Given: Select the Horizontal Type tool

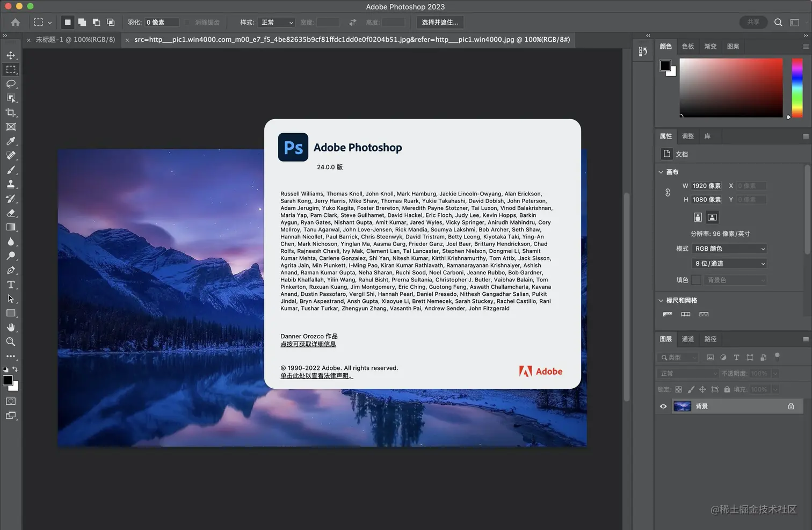Looking at the screenshot, I should (x=11, y=285).
